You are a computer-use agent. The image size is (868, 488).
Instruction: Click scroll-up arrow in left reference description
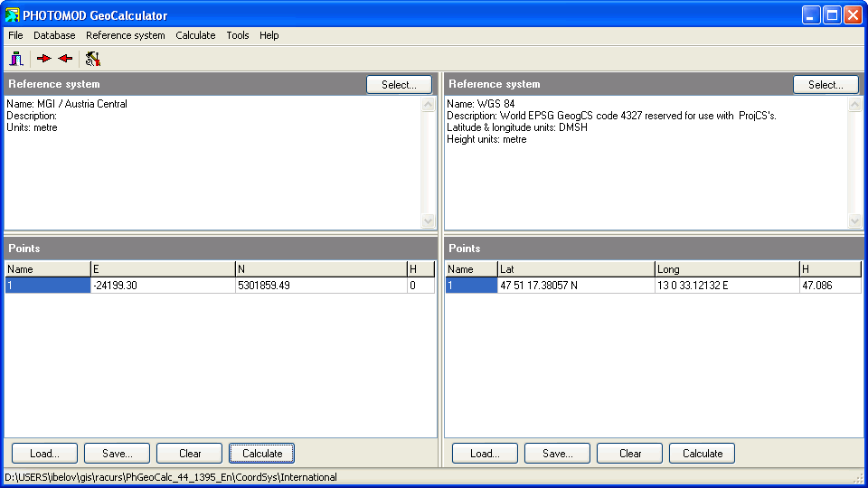pyautogui.click(x=428, y=105)
